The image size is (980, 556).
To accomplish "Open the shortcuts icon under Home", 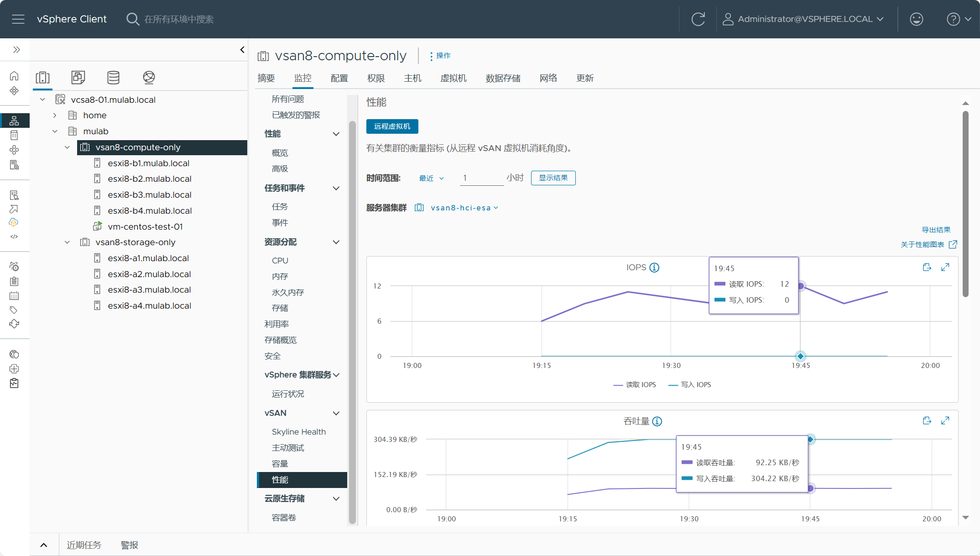I will [14, 90].
